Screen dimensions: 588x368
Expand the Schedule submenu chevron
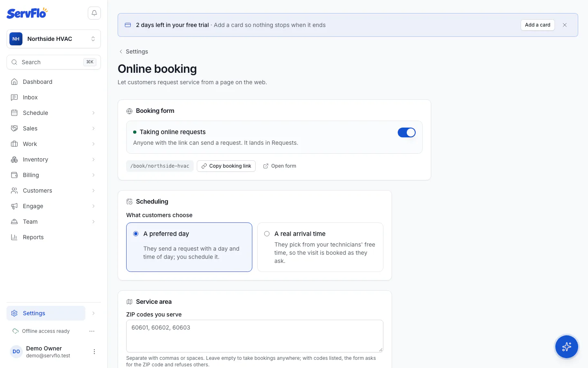click(94, 113)
